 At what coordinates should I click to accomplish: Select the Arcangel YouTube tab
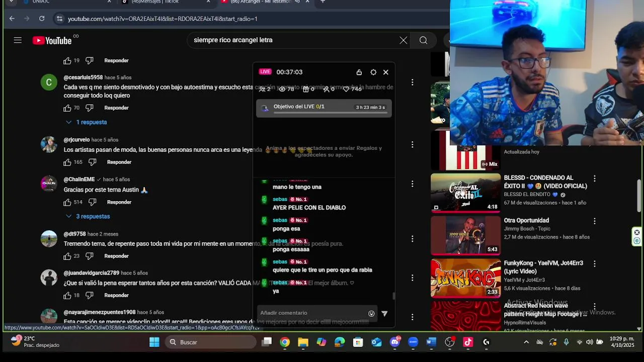pyautogui.click(x=267, y=2)
